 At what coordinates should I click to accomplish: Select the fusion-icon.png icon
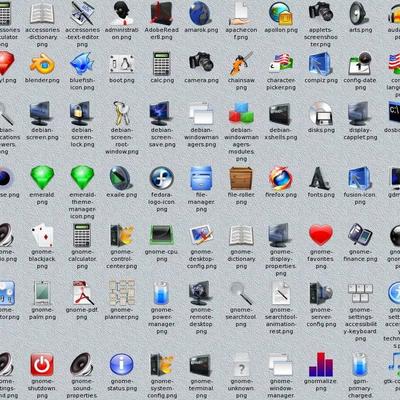coord(359,179)
